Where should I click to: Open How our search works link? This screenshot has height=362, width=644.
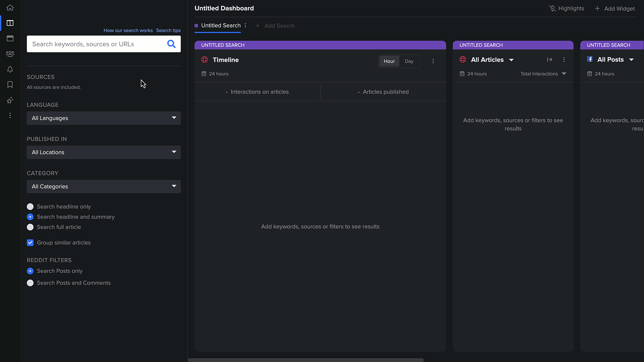128,31
